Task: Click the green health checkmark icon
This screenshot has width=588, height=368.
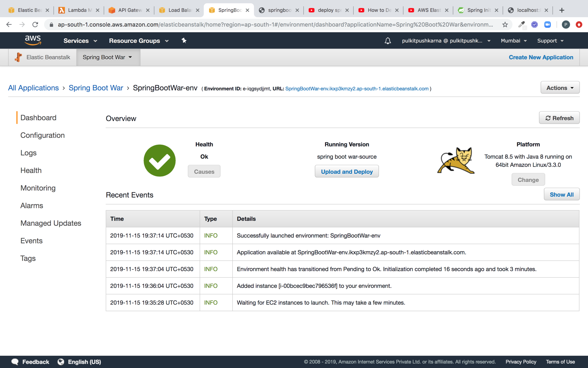Action: [x=160, y=161]
